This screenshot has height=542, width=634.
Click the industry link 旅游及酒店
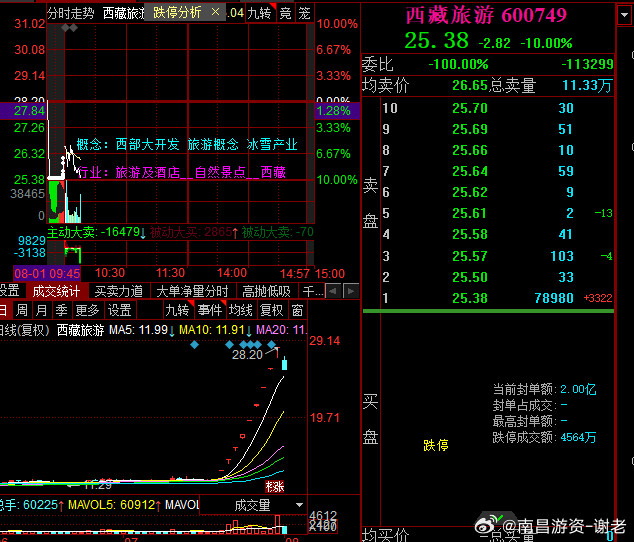(x=148, y=173)
